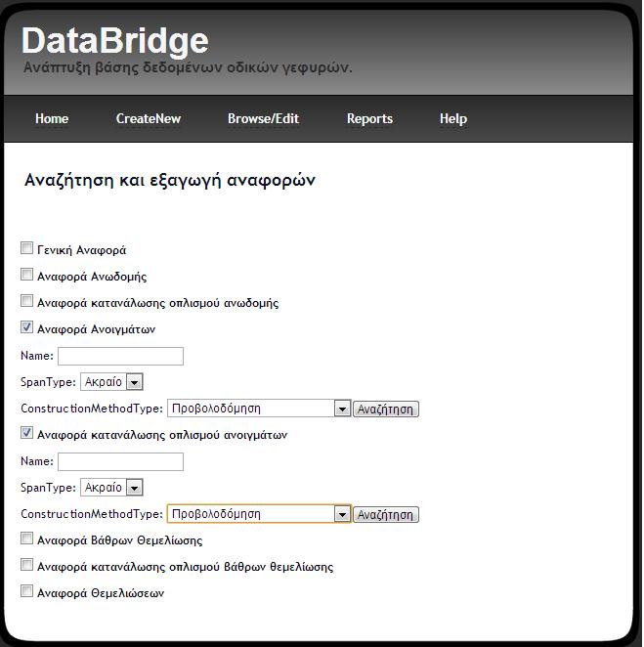Go to the Home menu item
The image size is (644, 647).
point(52,119)
